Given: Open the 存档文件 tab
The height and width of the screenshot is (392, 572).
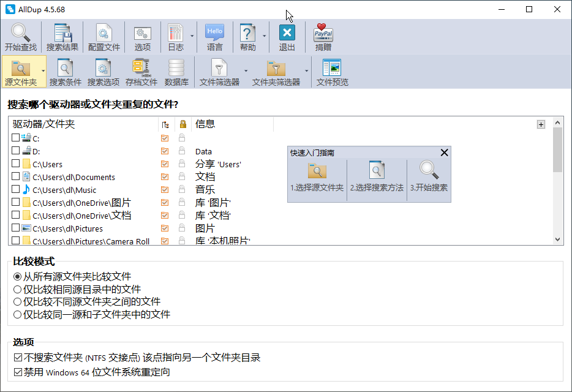Looking at the screenshot, I should click(x=141, y=72).
